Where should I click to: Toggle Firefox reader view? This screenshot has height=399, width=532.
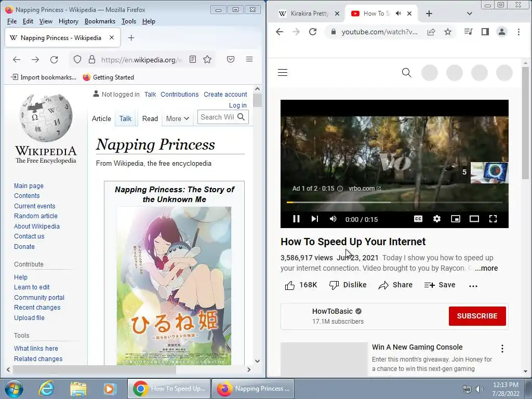(193, 59)
